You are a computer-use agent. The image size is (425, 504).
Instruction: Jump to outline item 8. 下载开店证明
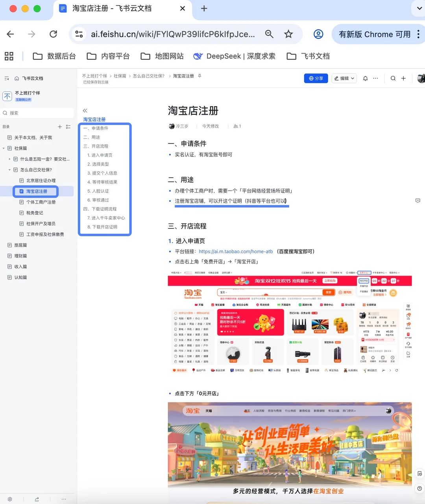[102, 227]
